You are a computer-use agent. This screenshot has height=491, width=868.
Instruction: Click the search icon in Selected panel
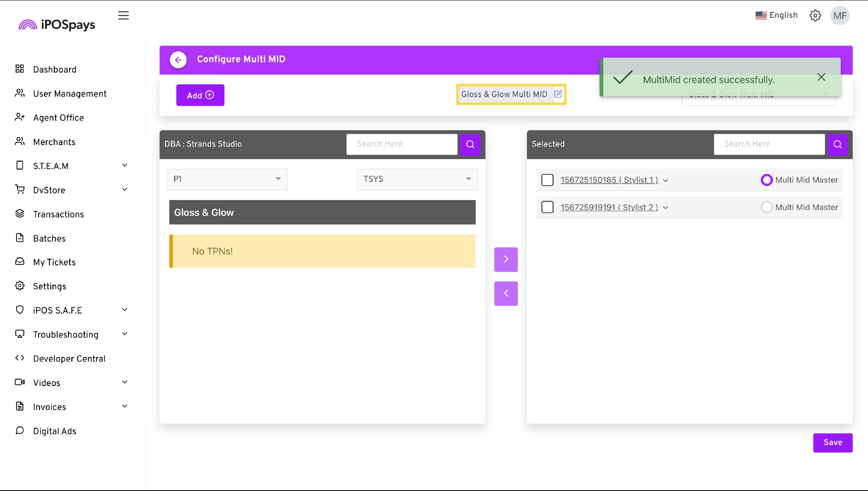pos(837,144)
